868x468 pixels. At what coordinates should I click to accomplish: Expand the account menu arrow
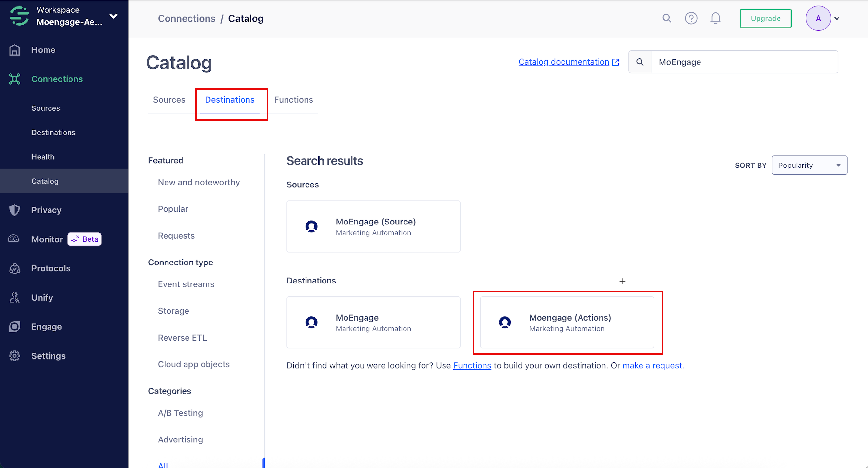(837, 19)
